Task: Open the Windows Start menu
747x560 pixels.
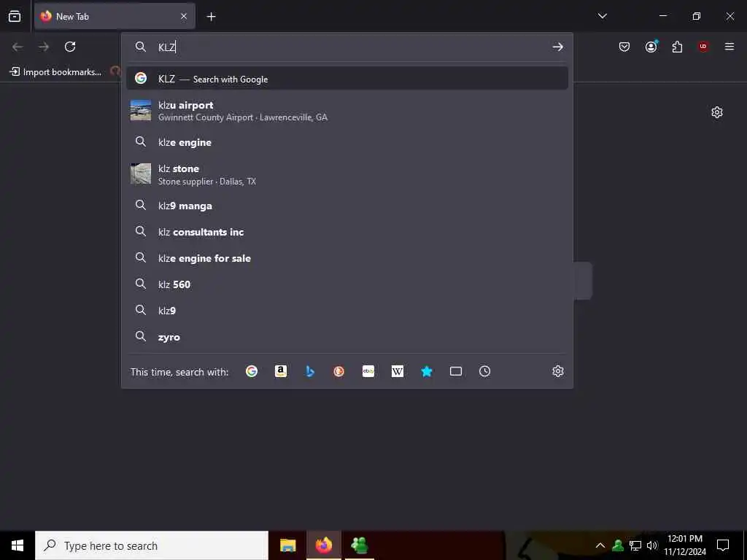Action: point(18,545)
